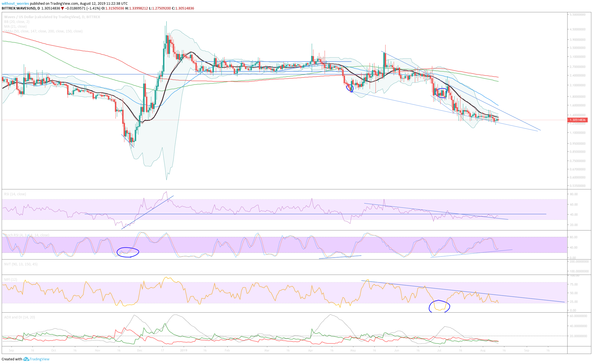Click the Jul label on the time axis
This screenshot has height=364, width=593.
point(439,350)
